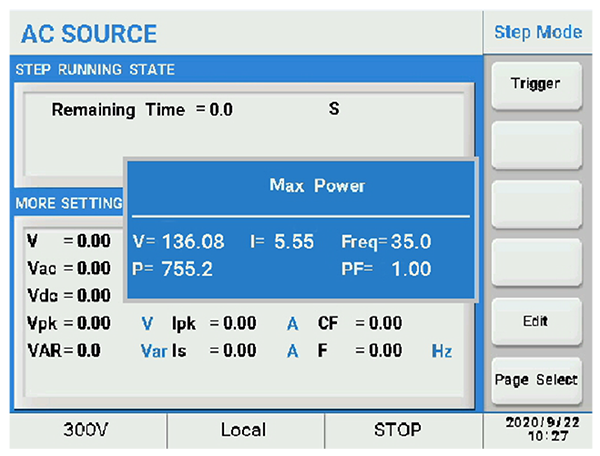The height and width of the screenshot is (456, 600).
Task: Click the STEP RUNNING STATE panel header
Action: 95,70
